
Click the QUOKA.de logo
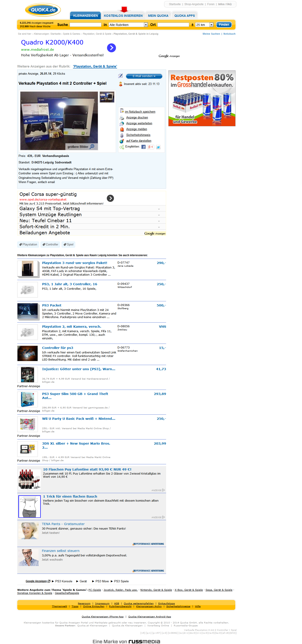[x=43, y=10]
